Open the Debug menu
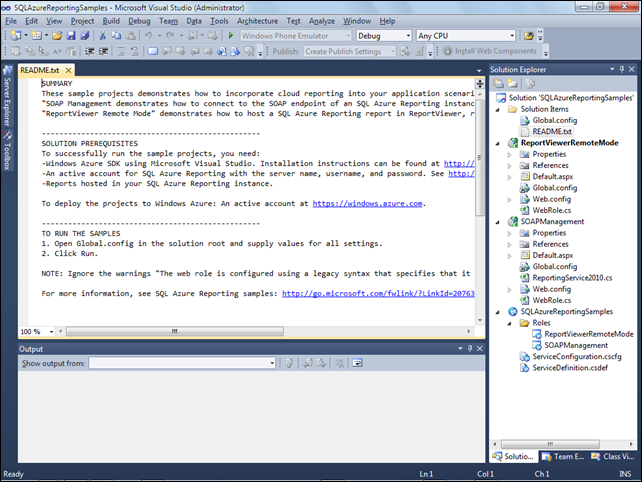This screenshot has width=642, height=482. [139, 21]
